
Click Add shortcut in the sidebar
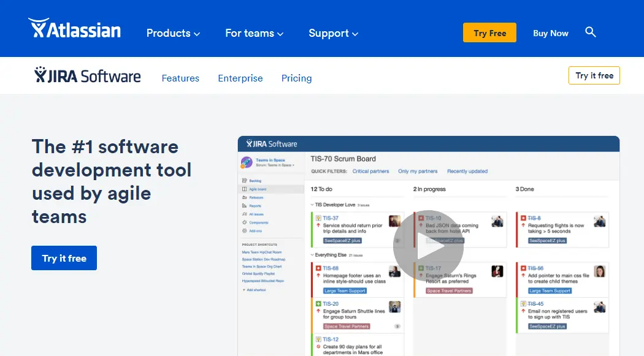[x=255, y=290]
